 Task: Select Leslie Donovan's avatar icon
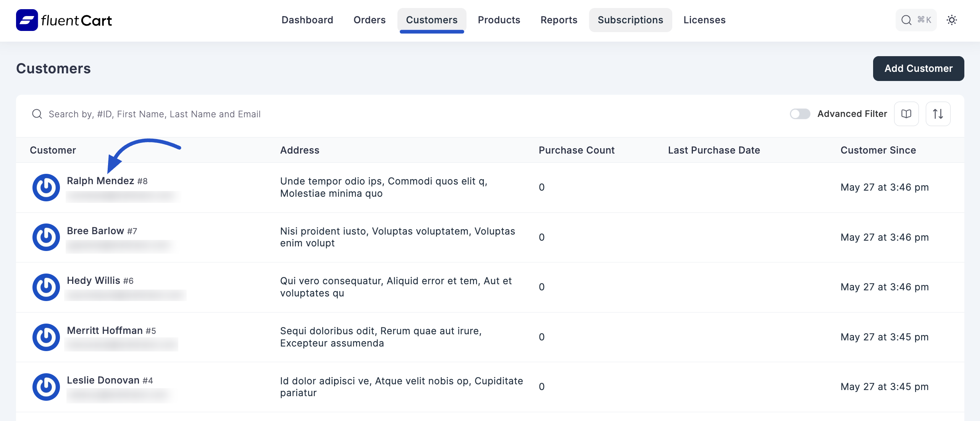[x=46, y=387]
